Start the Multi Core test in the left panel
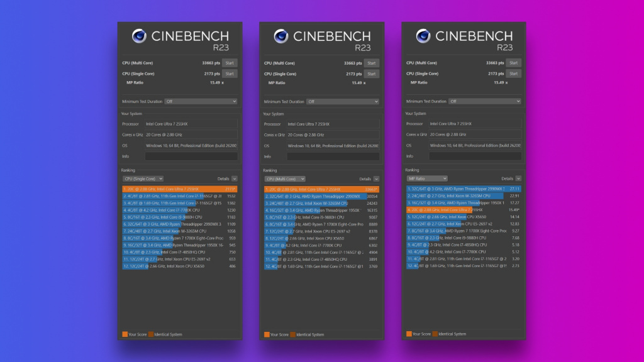The width and height of the screenshot is (644, 362). [230, 63]
